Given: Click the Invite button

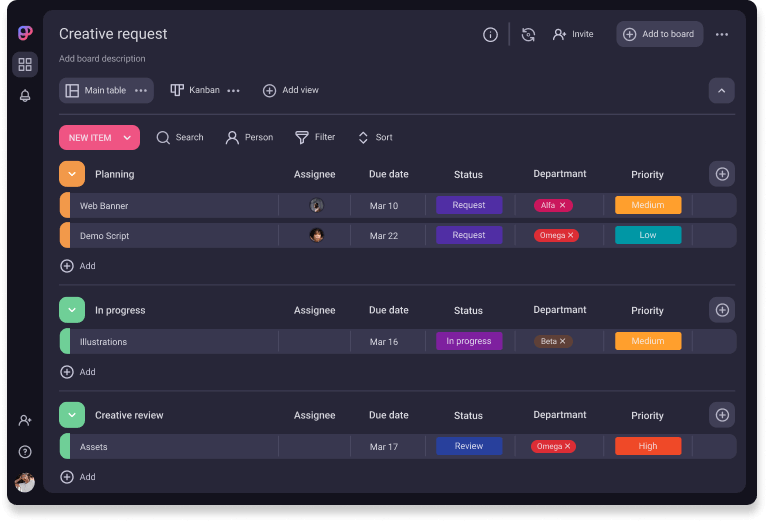Looking at the screenshot, I should pos(573,34).
